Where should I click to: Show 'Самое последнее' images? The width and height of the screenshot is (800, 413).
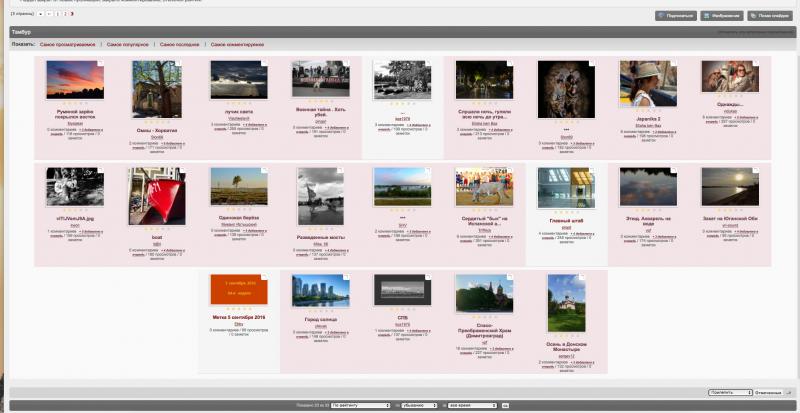pos(180,45)
